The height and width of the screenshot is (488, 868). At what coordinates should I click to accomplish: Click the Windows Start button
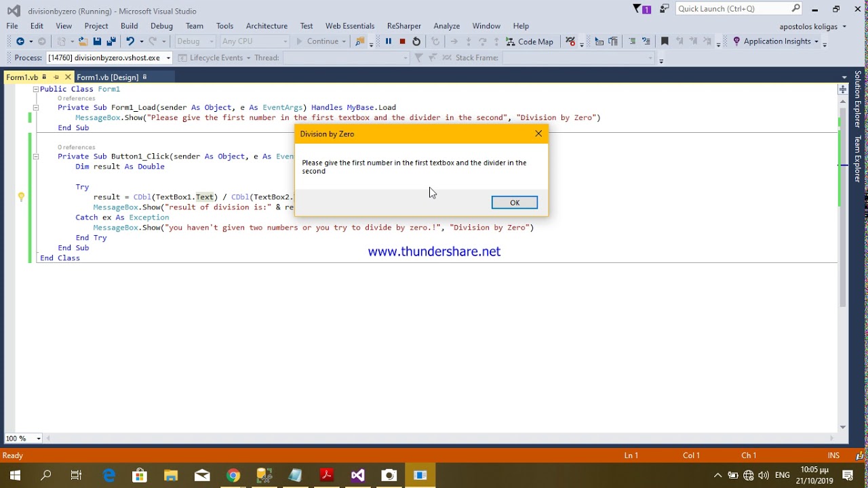click(15, 475)
